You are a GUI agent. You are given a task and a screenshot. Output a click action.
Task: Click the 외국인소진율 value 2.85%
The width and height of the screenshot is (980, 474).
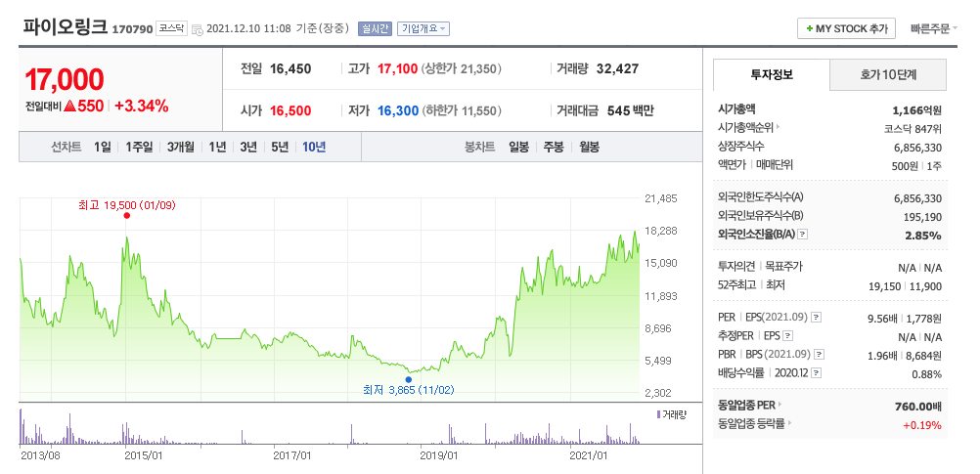(922, 236)
